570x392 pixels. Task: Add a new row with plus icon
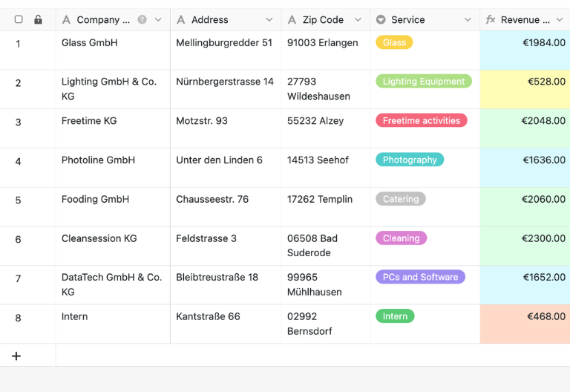[16, 356]
